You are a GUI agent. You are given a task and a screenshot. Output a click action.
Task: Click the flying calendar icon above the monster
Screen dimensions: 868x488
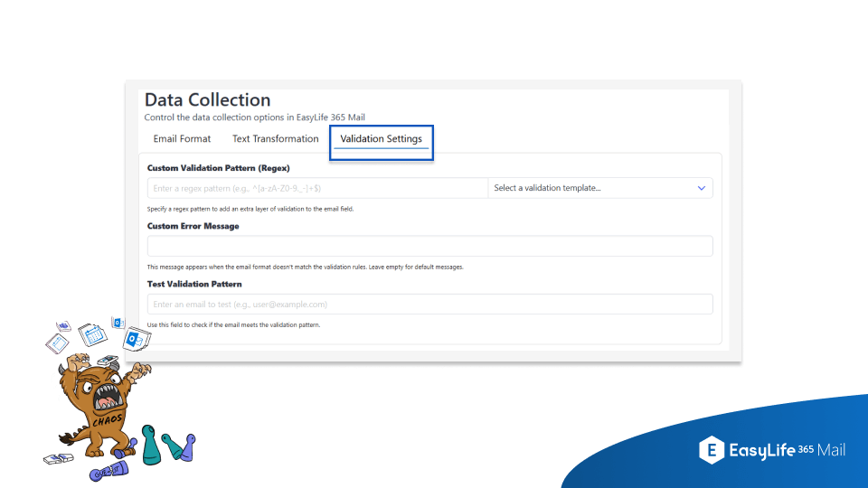click(91, 336)
